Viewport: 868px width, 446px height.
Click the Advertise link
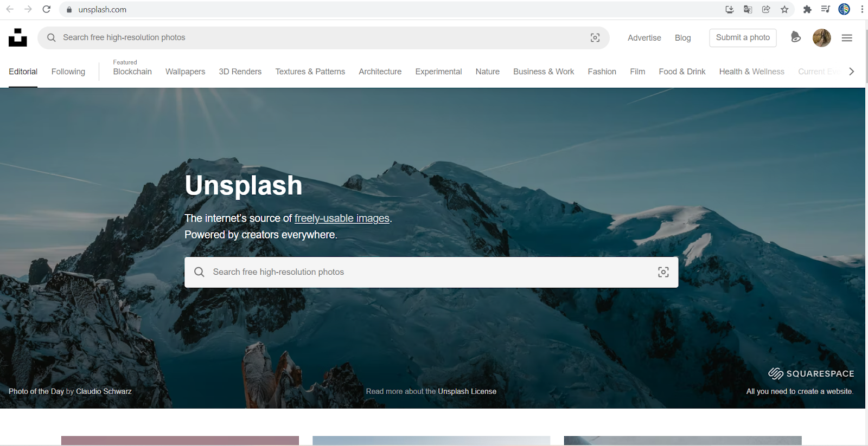[x=644, y=38]
